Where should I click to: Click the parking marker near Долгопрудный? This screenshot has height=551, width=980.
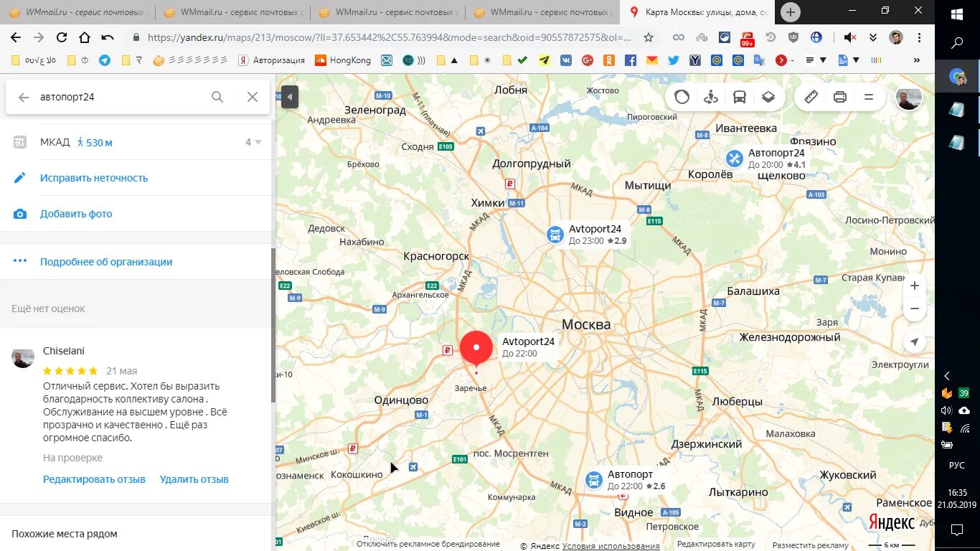coord(510,184)
